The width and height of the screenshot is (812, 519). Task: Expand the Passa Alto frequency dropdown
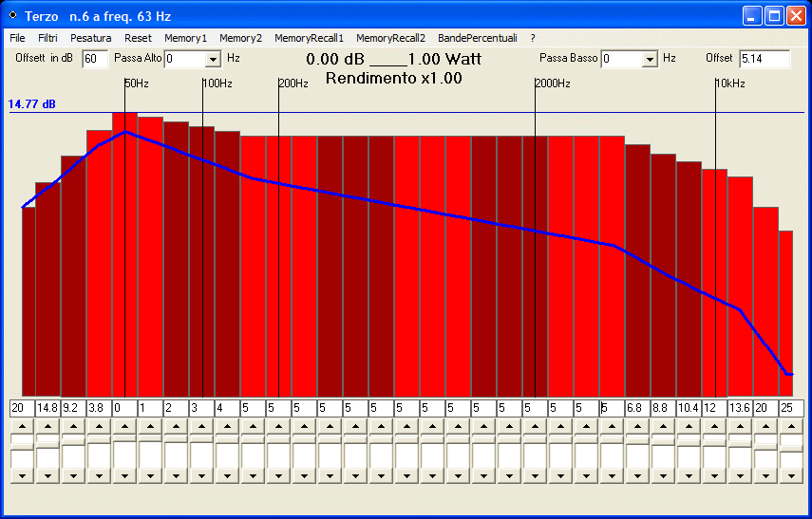point(213,59)
